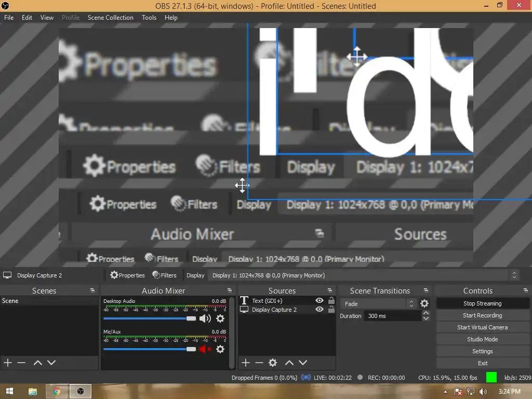Image resolution: width=532 pixels, height=399 pixels.
Task: Open Properties for Display Capture 2
Action: pos(127,275)
